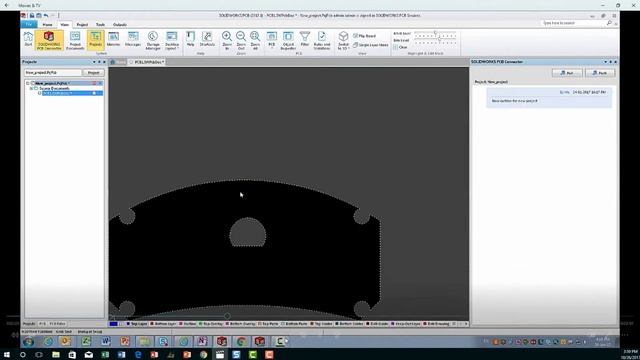Open the Rules and Violations icon
The width and height of the screenshot is (640, 360).
coord(322,40)
